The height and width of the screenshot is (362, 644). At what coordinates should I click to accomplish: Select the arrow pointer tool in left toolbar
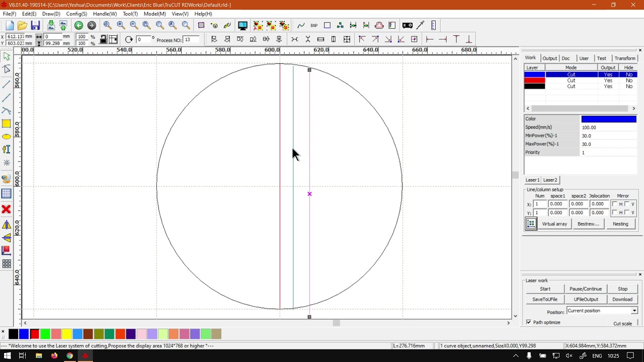coord(7,57)
